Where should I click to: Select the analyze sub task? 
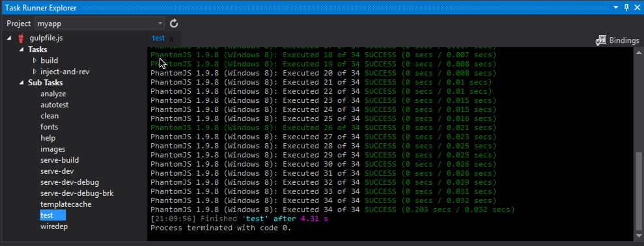(x=53, y=94)
